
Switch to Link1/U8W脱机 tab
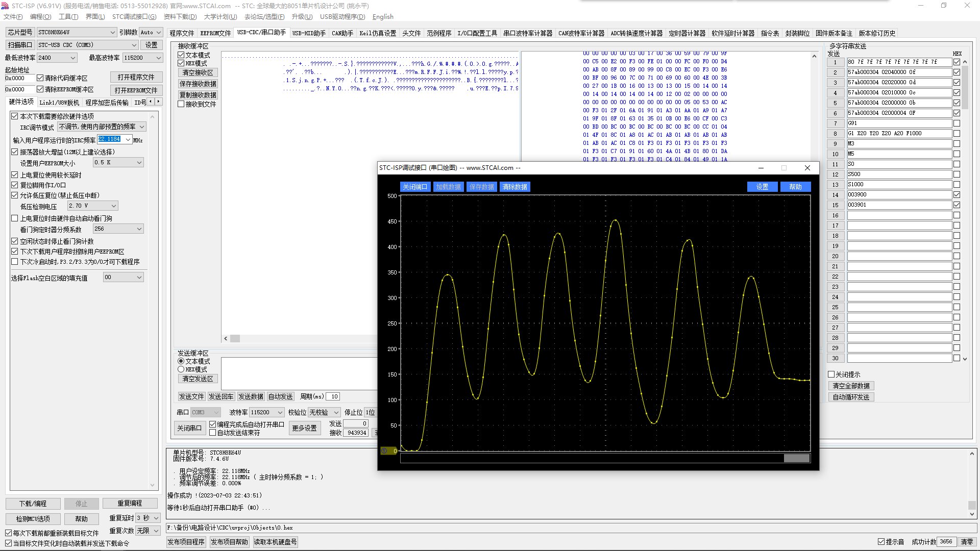tap(59, 103)
